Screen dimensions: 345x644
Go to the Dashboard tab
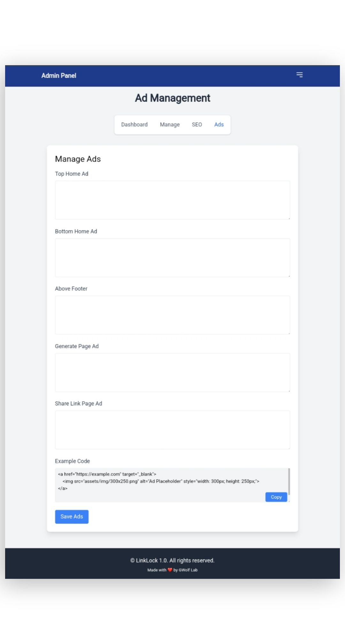[134, 125]
